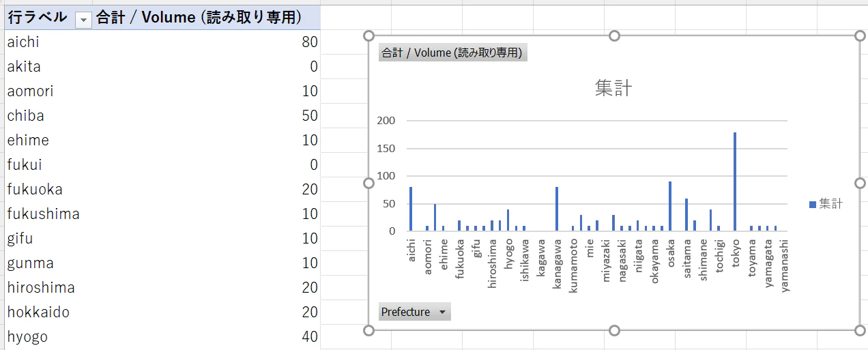Click the osaka bar in the chart
This screenshot has height=350, width=868.
670,206
